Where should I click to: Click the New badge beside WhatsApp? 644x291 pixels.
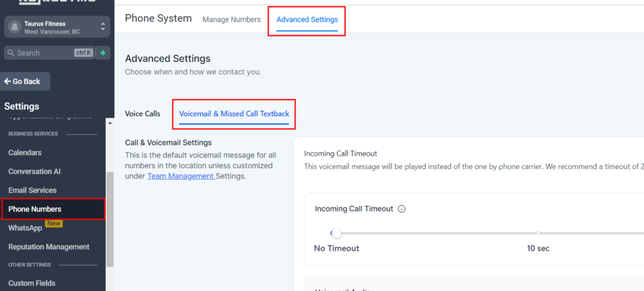pyautogui.click(x=54, y=224)
